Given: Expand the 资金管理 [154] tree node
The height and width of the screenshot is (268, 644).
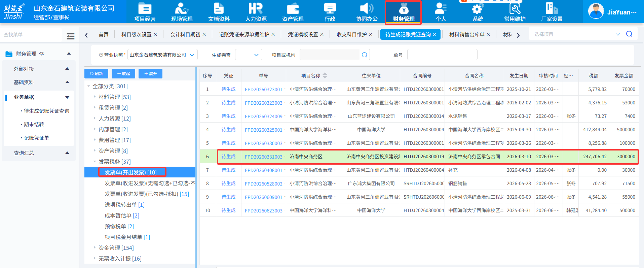Looking at the screenshot, I should click(94, 247).
